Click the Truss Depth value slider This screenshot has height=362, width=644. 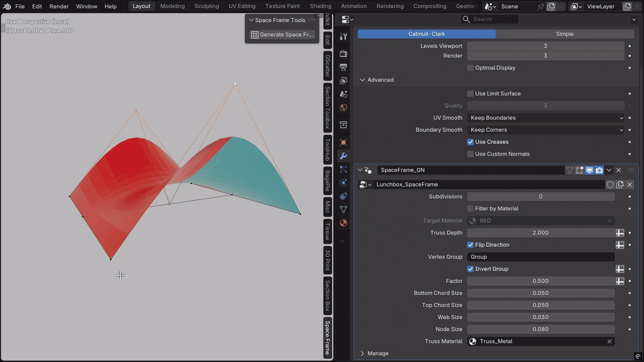[x=541, y=233]
